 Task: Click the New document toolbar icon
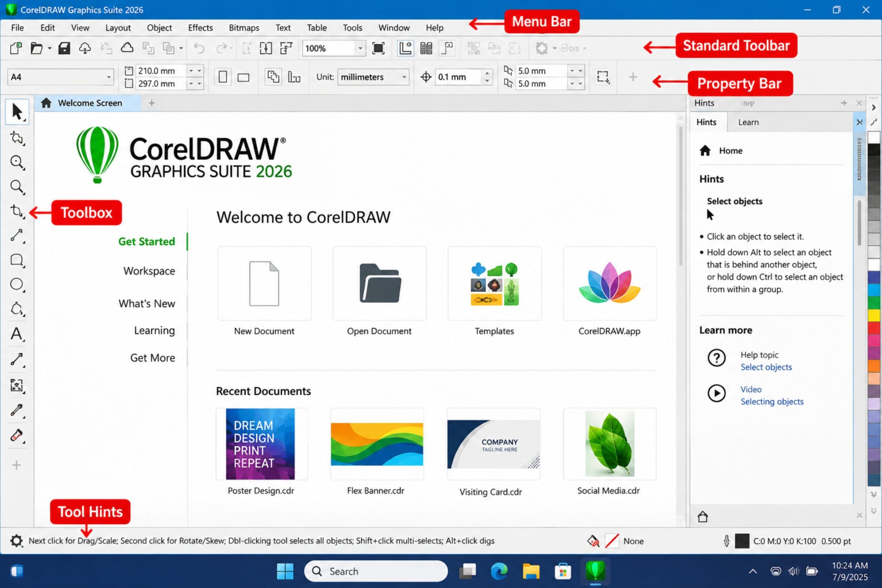[16, 48]
